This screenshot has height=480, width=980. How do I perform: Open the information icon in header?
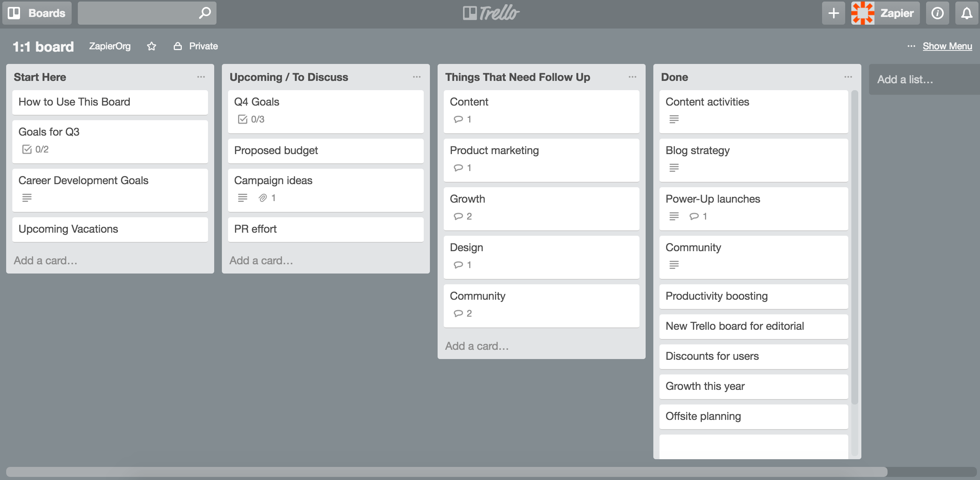[937, 13]
